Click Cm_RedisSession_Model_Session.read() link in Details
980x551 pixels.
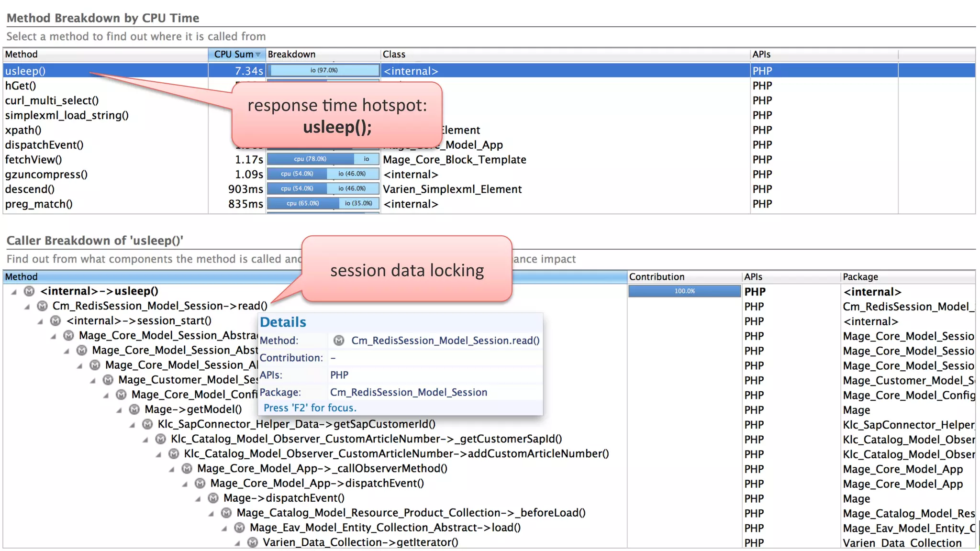(445, 341)
